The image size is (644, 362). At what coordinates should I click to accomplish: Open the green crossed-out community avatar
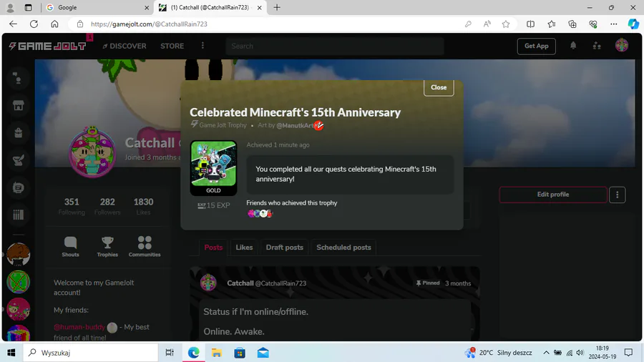(x=18, y=282)
